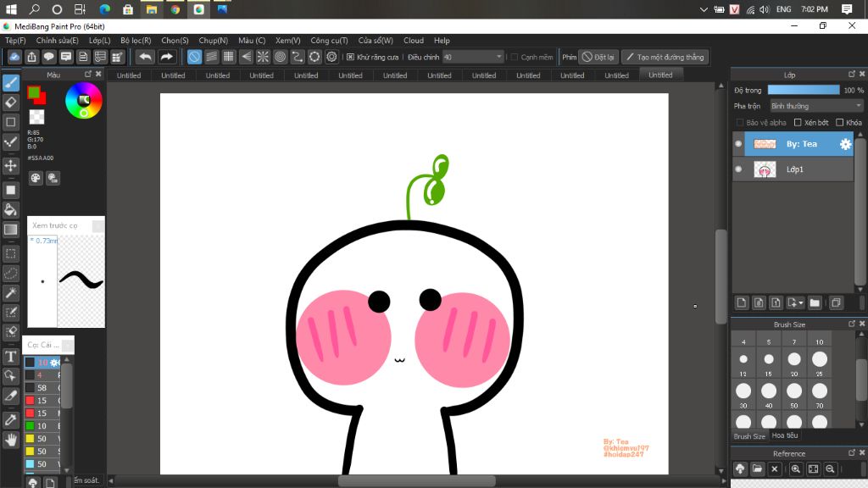Open layer settings gear on By: Tea
The width and height of the screenshot is (868, 488).
(845, 144)
